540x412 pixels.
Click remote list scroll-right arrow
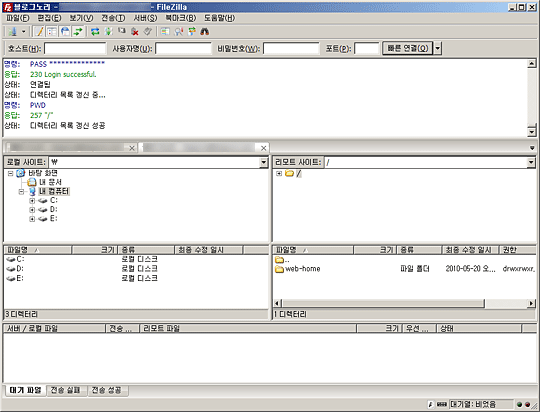(x=532, y=303)
